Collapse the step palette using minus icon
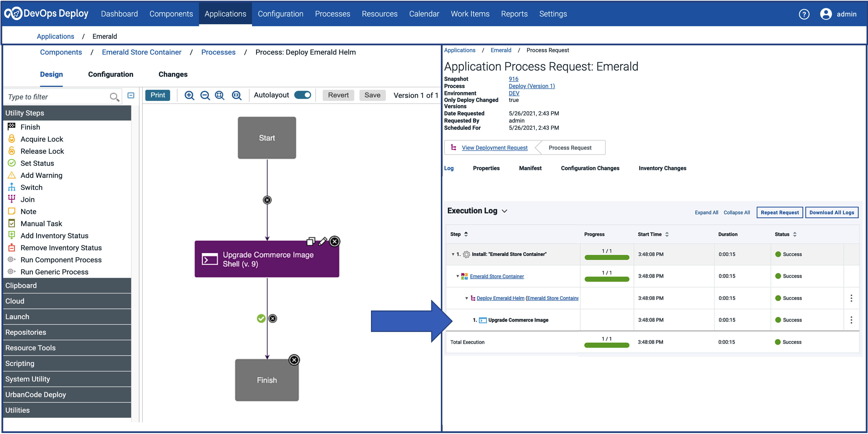Viewport: 868px width, 434px height. (131, 96)
